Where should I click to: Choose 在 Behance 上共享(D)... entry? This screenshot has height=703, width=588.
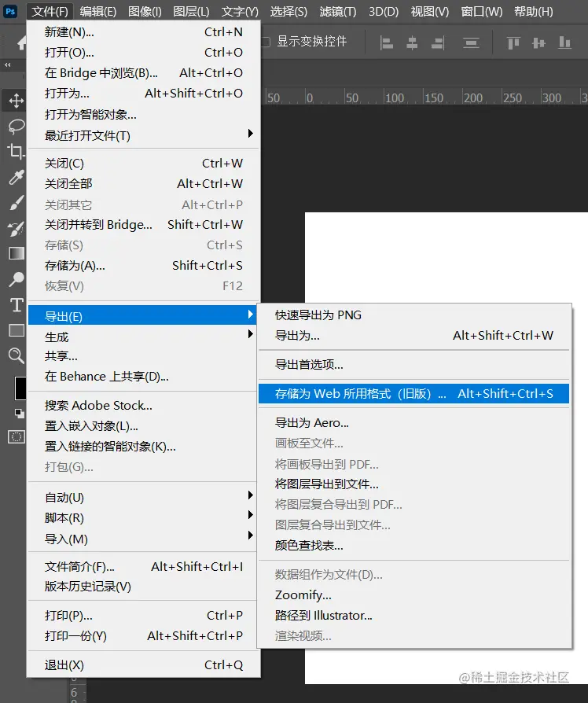point(142,376)
